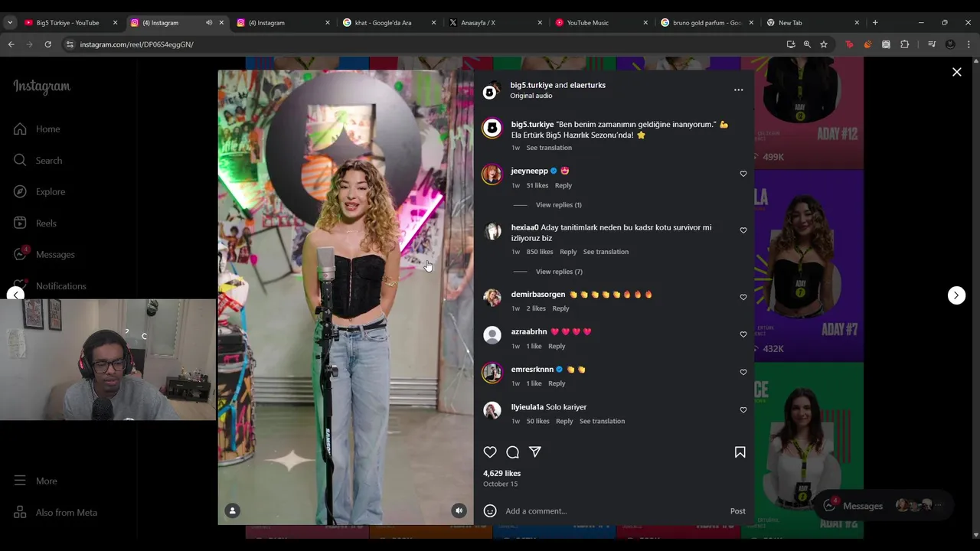This screenshot has width=980, height=551.
Task: Like llyieula1a's comment
Action: click(743, 409)
